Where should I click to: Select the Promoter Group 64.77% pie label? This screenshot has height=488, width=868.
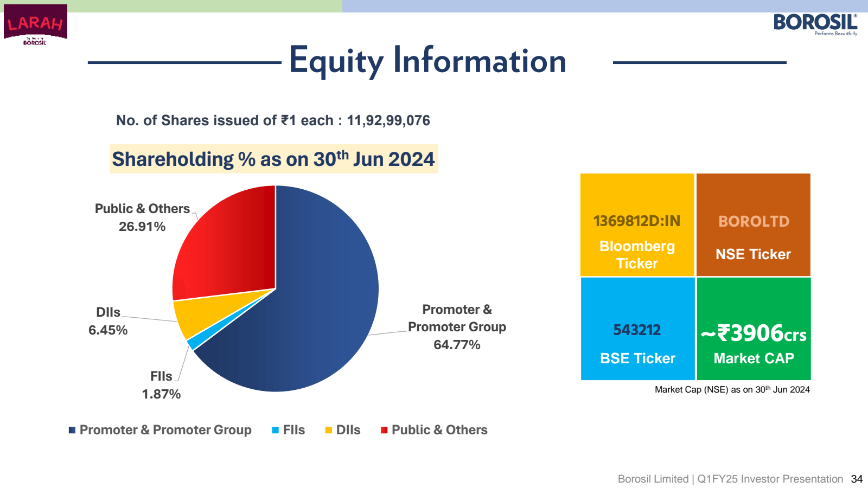coord(457,327)
